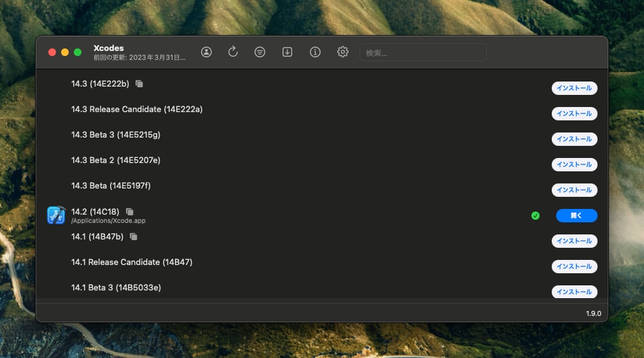644x358 pixels.
Task: Click the Xcodes window title
Action: [x=108, y=48]
